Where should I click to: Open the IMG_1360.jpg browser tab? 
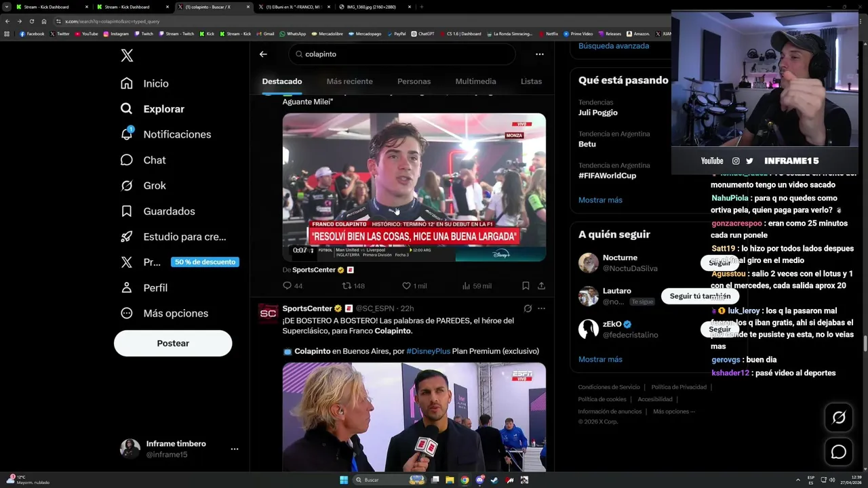376,7
